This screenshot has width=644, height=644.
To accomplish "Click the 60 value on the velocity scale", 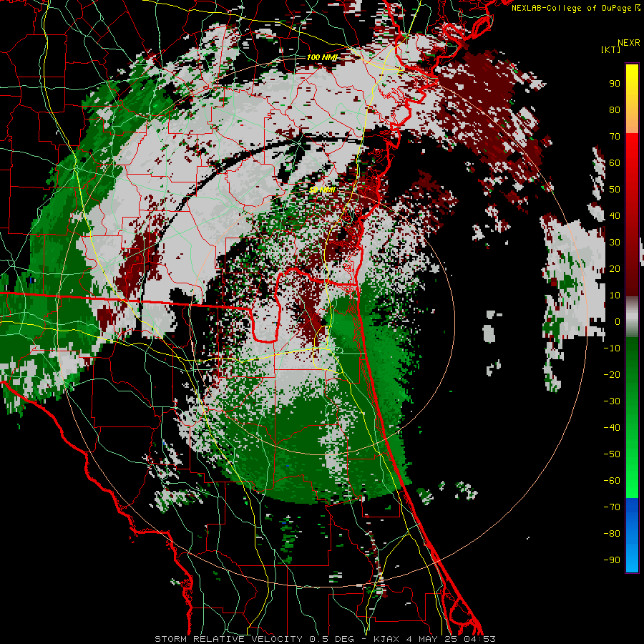I will tap(615, 162).
